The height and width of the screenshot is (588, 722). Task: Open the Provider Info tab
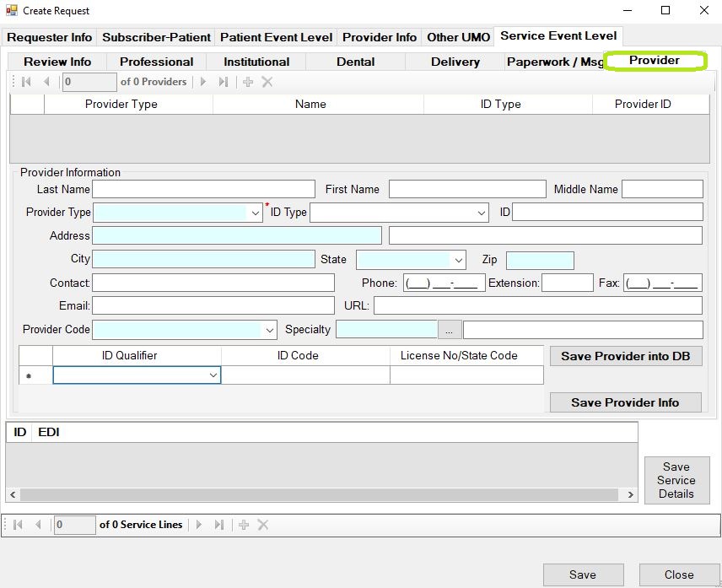[x=380, y=37]
